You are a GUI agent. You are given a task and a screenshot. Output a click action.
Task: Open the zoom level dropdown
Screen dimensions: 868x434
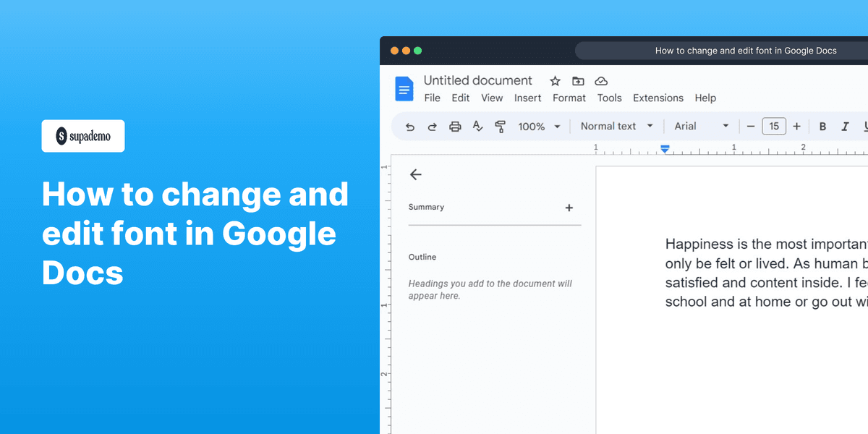pyautogui.click(x=538, y=126)
